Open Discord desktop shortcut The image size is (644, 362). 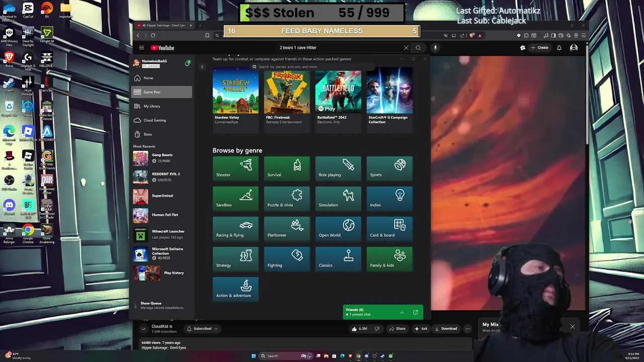click(x=9, y=207)
